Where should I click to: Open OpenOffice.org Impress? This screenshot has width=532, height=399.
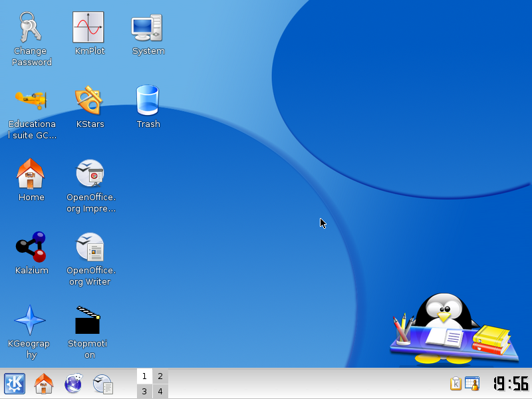(90, 174)
